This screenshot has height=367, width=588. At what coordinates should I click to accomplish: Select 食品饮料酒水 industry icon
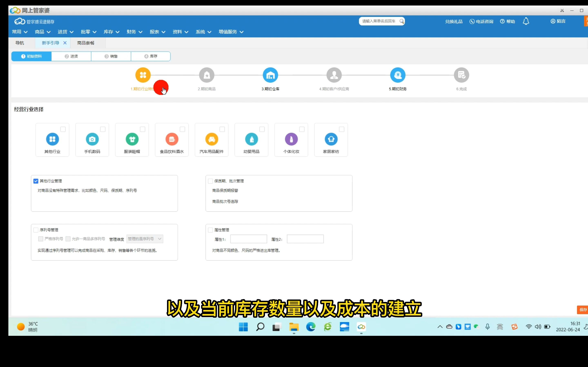pos(171,139)
